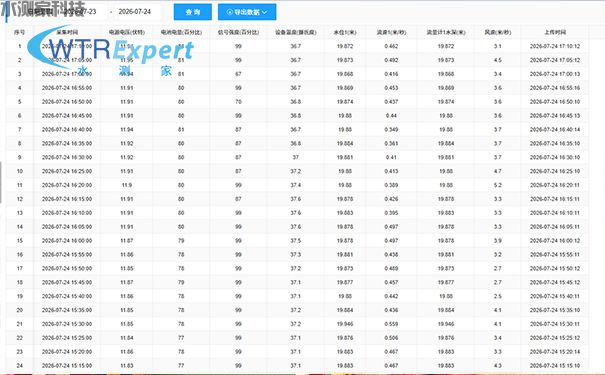The width and height of the screenshot is (605, 375).
Task: Select collection time 2026-07-24 15:35:00
Action: click(67, 310)
